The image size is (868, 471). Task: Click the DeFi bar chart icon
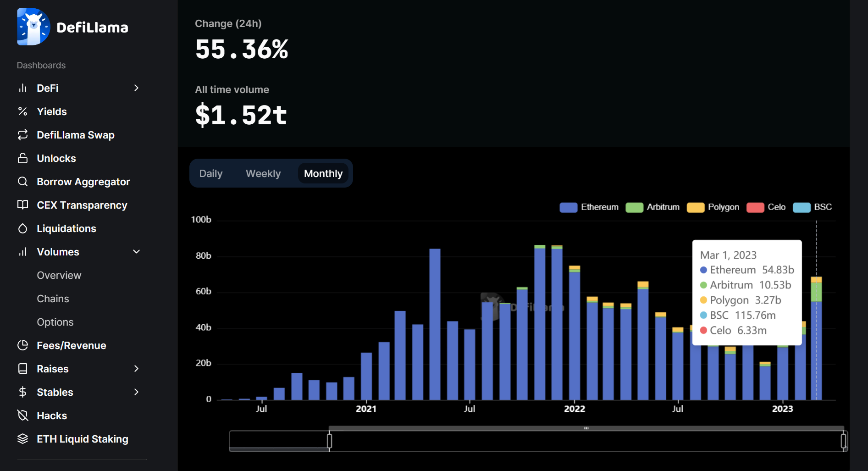click(22, 88)
